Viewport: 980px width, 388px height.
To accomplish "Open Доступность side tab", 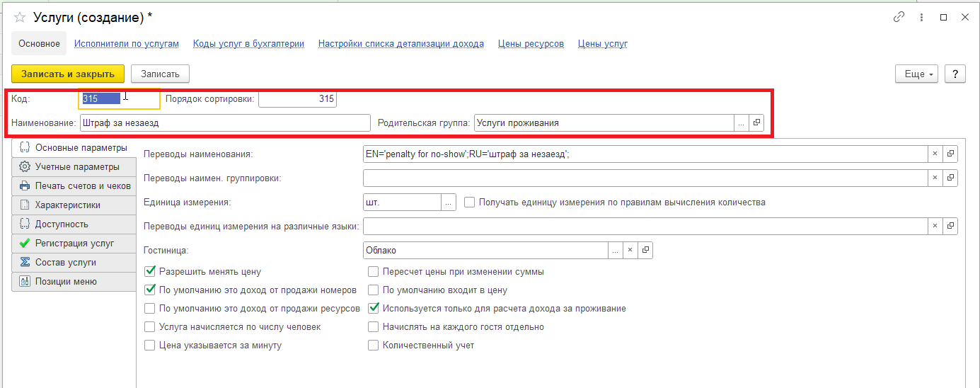I will coord(74,224).
